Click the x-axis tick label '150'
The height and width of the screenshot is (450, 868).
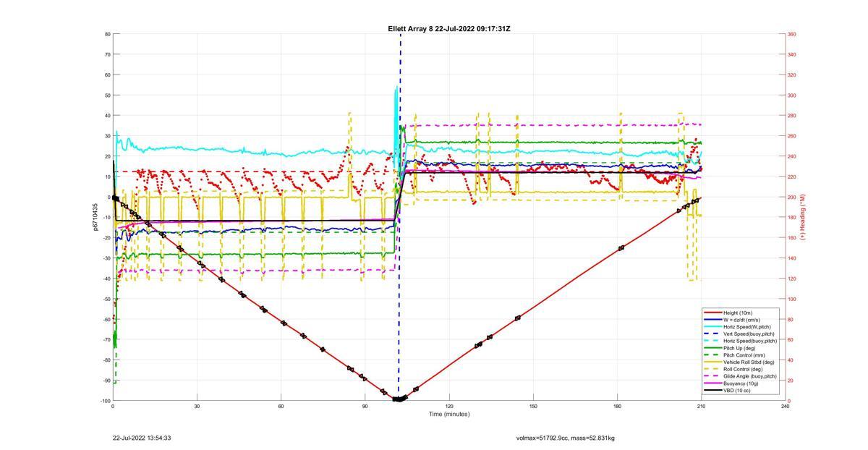coord(533,407)
